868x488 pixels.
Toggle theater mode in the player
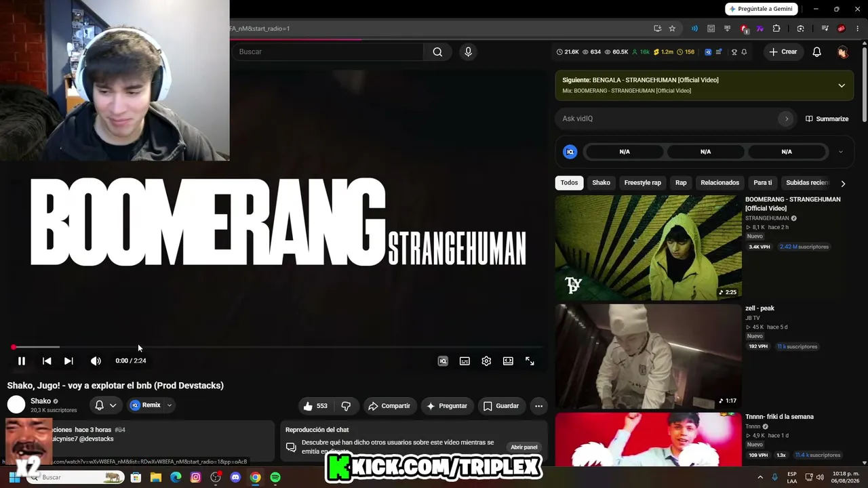click(508, 361)
